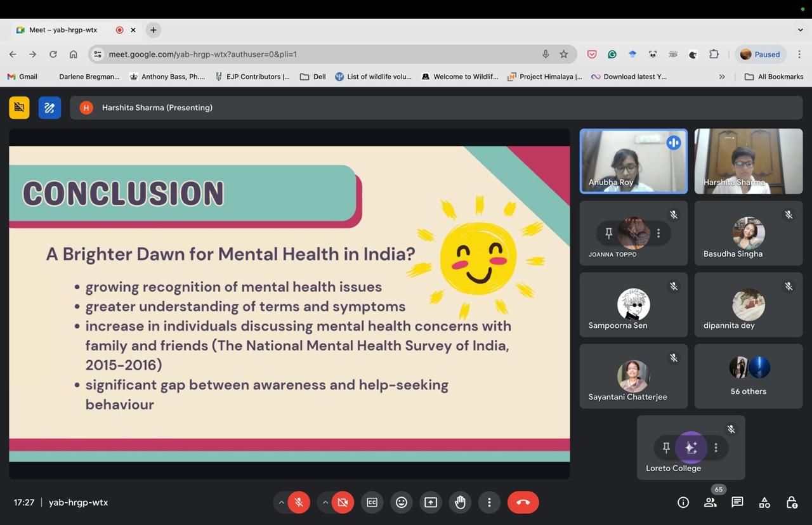Open the All Bookmarks folder

click(x=773, y=77)
